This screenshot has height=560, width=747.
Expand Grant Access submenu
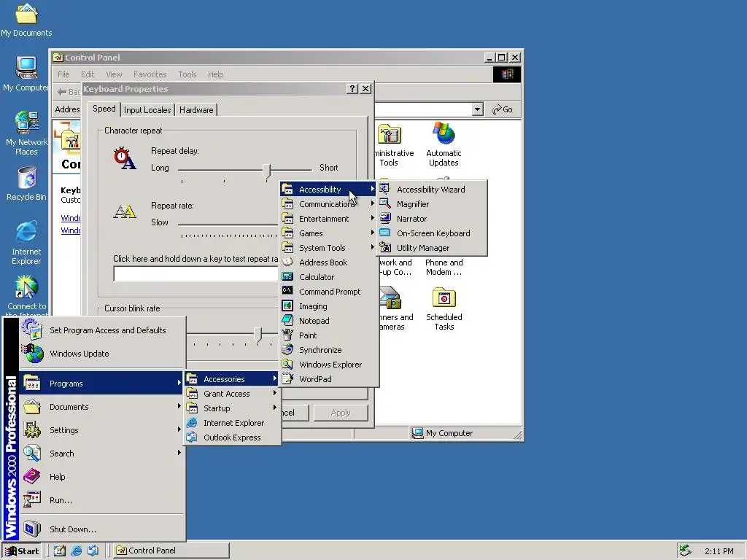pyautogui.click(x=233, y=394)
